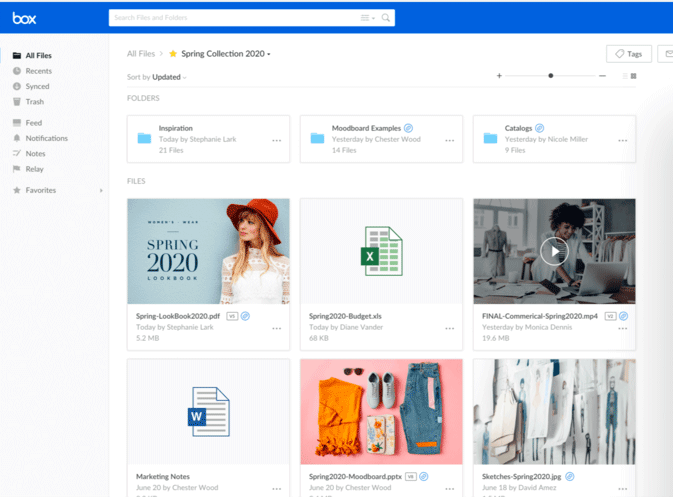Open Synced in sidebar
Image resolution: width=673 pixels, height=497 pixels.
tap(37, 86)
